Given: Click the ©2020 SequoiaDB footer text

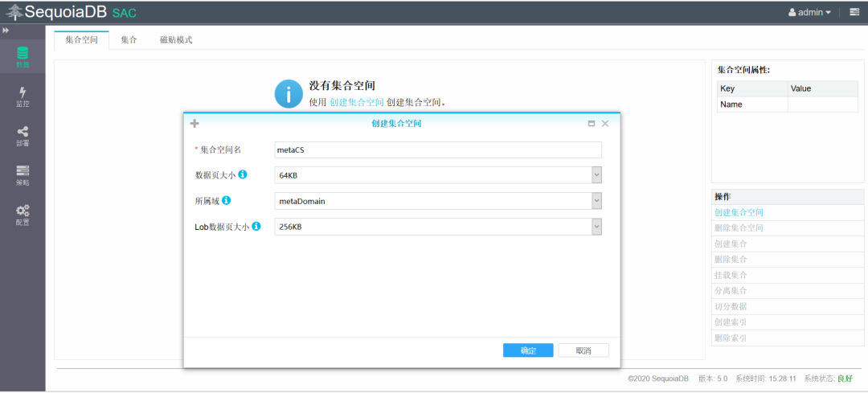Looking at the screenshot, I should [659, 379].
